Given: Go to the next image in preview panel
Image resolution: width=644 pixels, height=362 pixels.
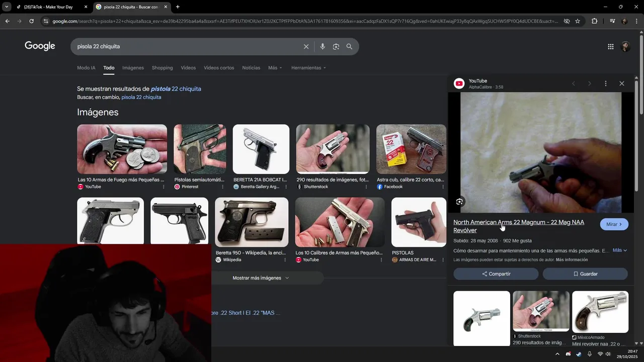Looking at the screenshot, I should click(x=590, y=83).
